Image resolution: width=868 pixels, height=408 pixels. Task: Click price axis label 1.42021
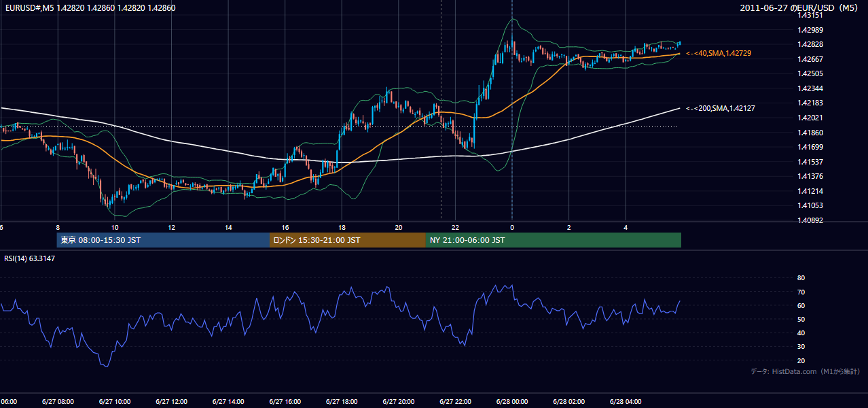coord(810,118)
